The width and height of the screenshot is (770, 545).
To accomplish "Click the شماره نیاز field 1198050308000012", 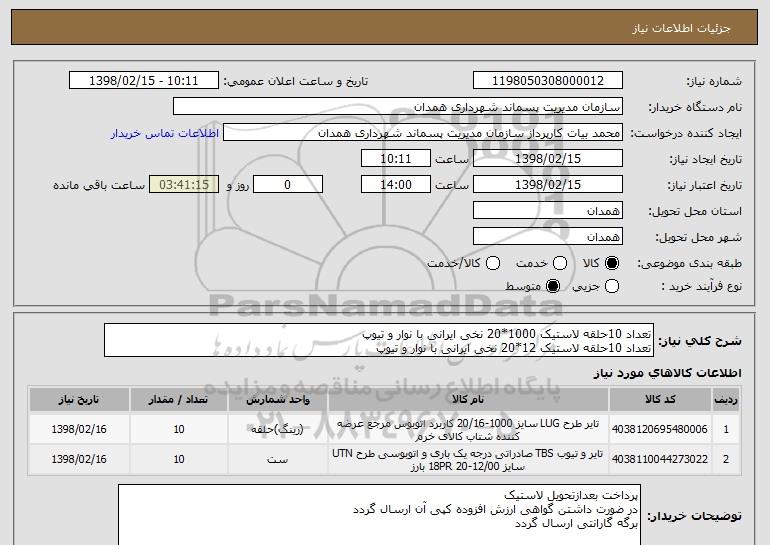I will click(548, 81).
